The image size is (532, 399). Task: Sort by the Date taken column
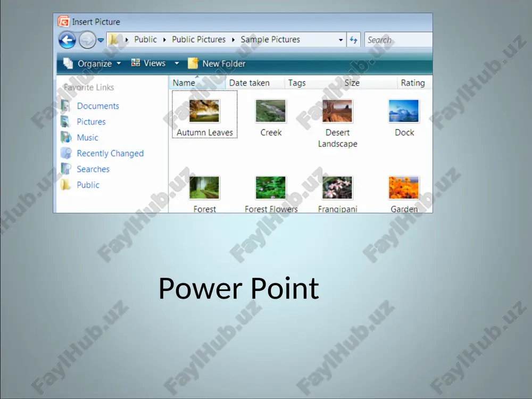[255, 82]
